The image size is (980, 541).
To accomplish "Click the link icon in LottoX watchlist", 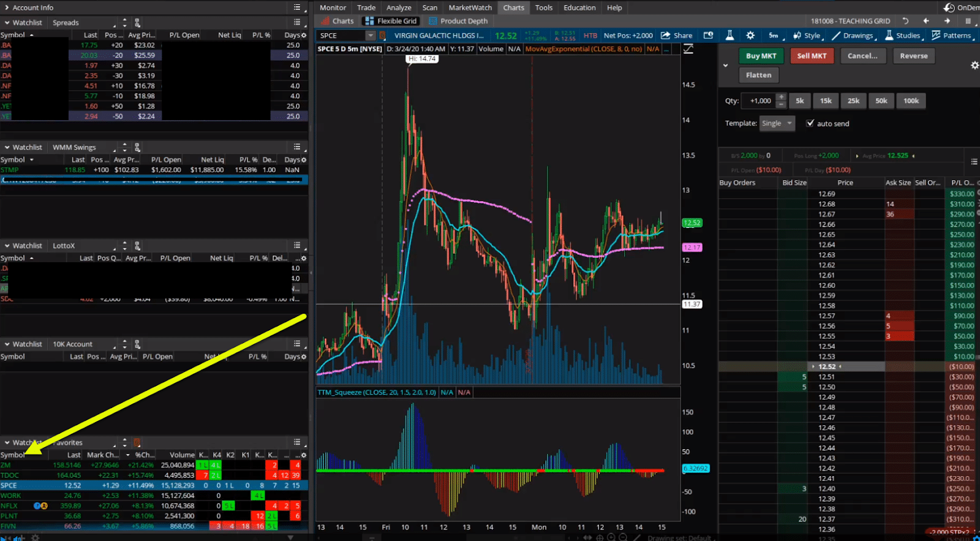I will (x=137, y=246).
